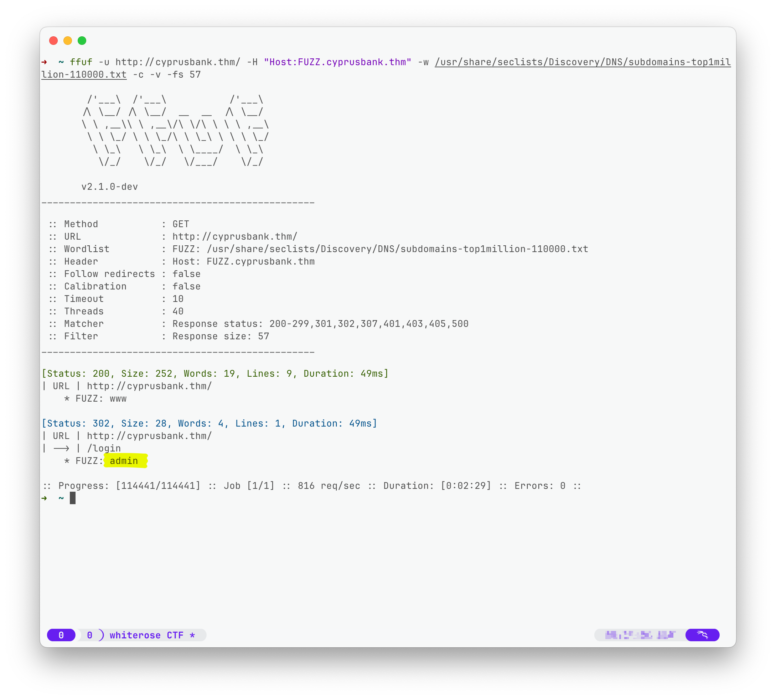Click the red close window button
The image size is (776, 700).
point(53,41)
